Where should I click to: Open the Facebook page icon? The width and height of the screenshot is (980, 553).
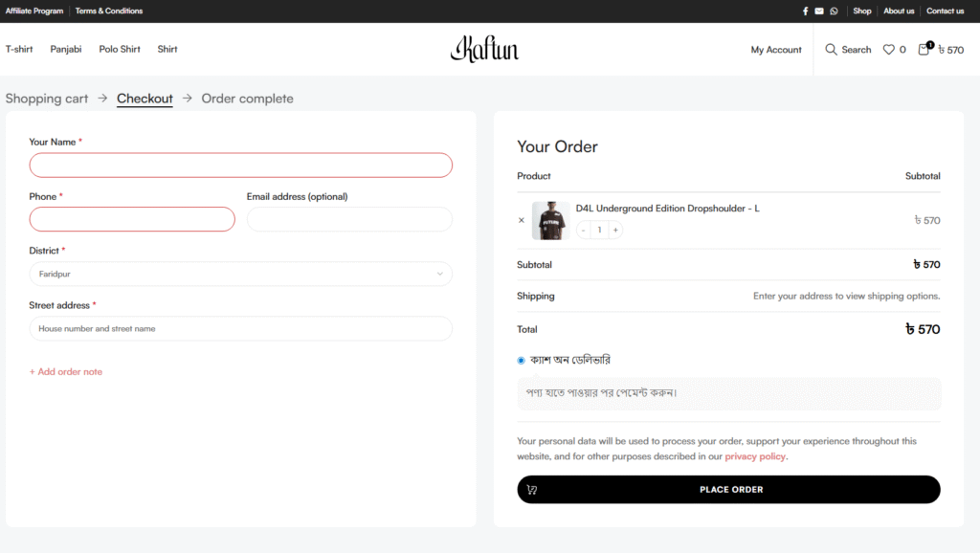point(806,11)
